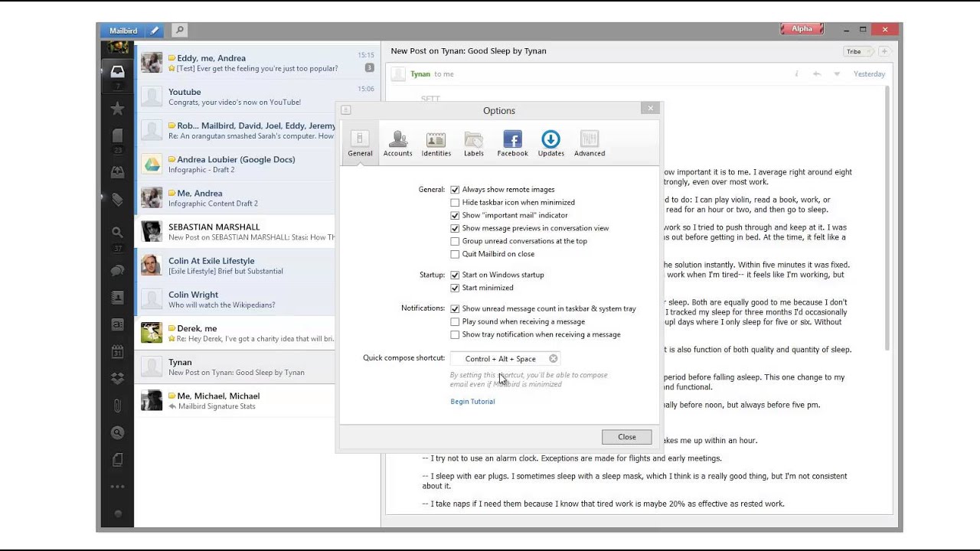Toggle Start minimized checkbox
The height and width of the screenshot is (551, 980).
tap(455, 288)
